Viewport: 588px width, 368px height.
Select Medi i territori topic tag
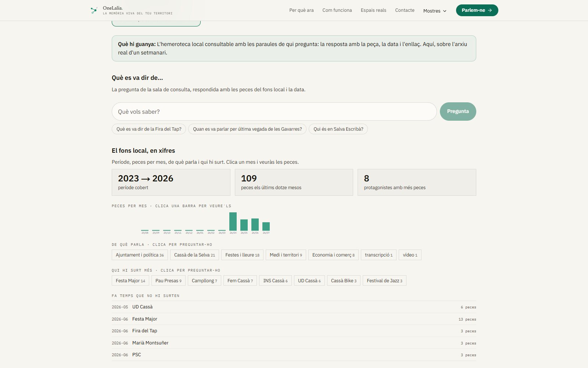(286, 255)
